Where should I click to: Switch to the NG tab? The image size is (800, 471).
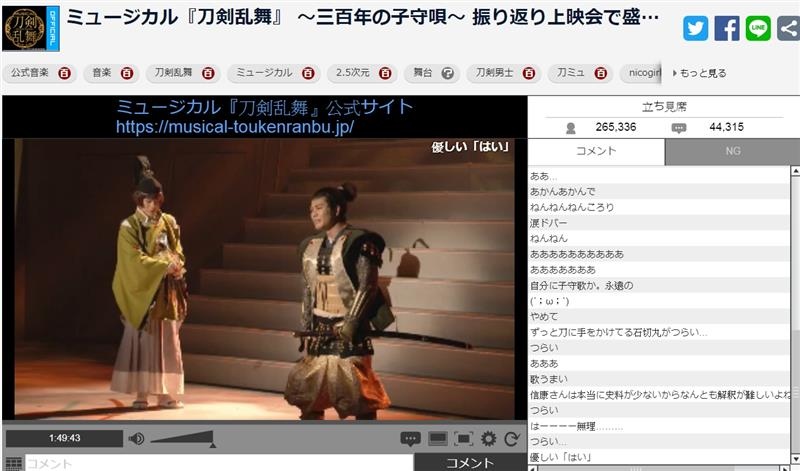click(732, 151)
